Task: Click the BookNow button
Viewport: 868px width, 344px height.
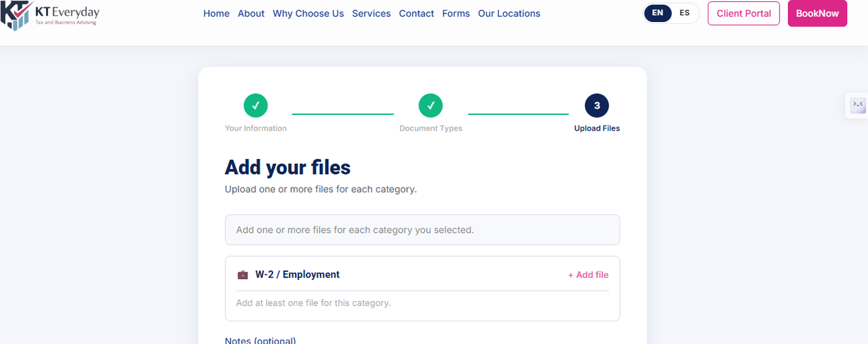Action: [818, 13]
